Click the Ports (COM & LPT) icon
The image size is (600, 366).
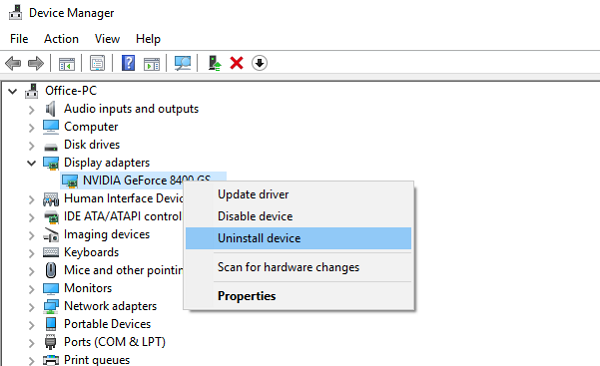coord(51,342)
